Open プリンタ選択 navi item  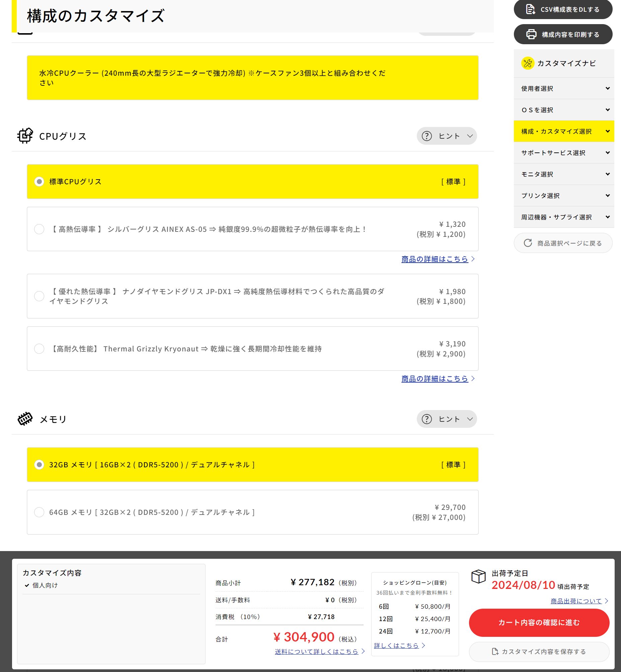point(564,195)
